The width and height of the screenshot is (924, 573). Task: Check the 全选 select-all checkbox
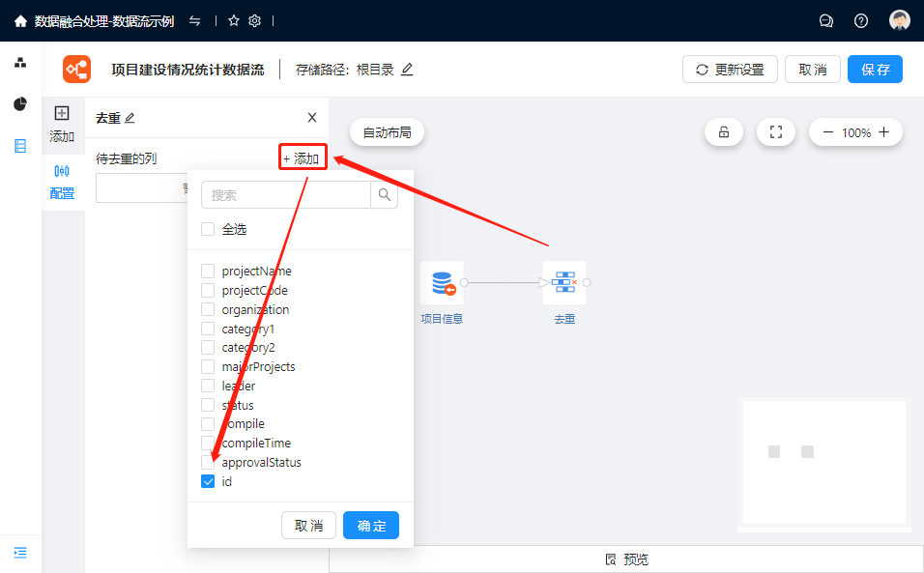pos(208,229)
